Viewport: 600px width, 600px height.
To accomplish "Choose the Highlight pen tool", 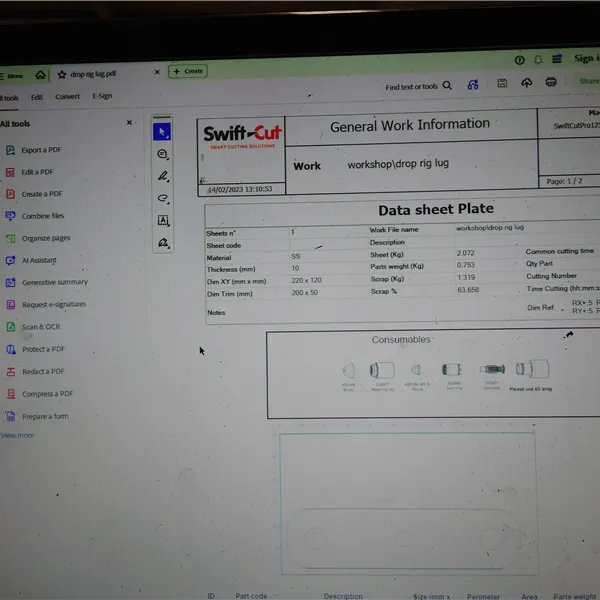I will [163, 176].
